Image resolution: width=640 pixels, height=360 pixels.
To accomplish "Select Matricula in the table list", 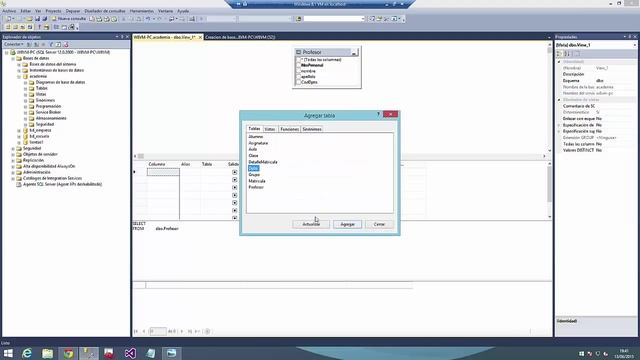I will click(257, 181).
